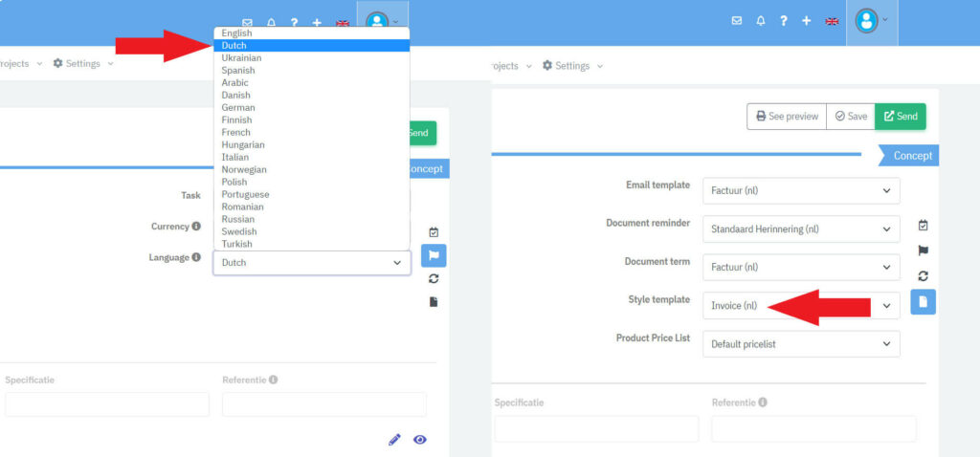Select French from the language list
This screenshot has height=457, width=980.
coord(311,132)
